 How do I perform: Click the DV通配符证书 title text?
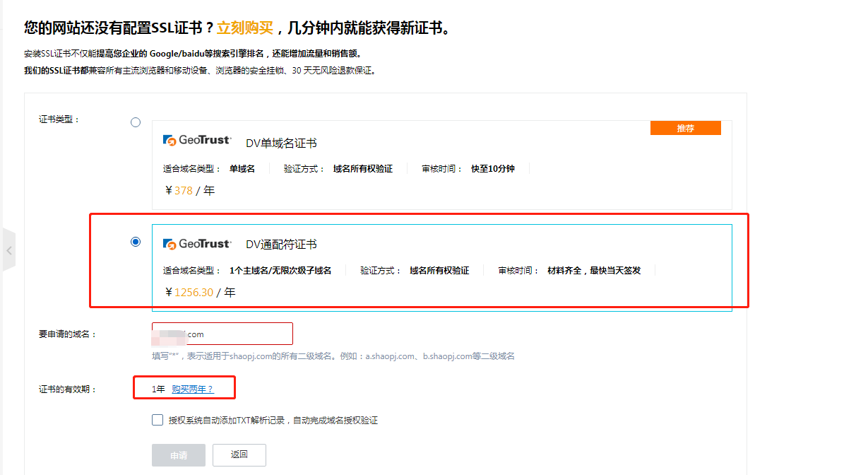coord(281,244)
